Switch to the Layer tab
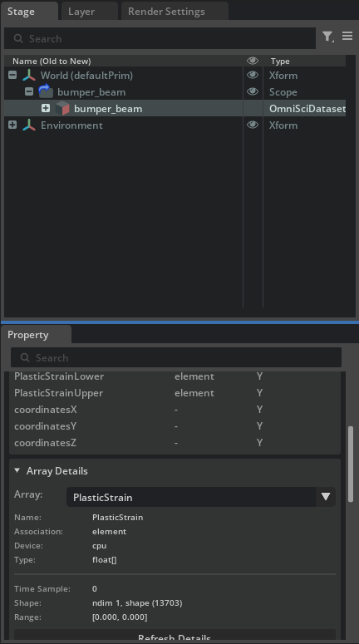 81,12
